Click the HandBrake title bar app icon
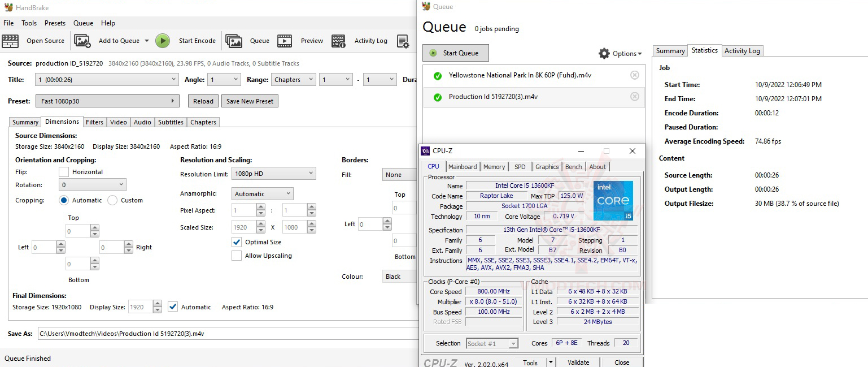Viewport: 868px width, 367px height. pyautogui.click(x=8, y=7)
